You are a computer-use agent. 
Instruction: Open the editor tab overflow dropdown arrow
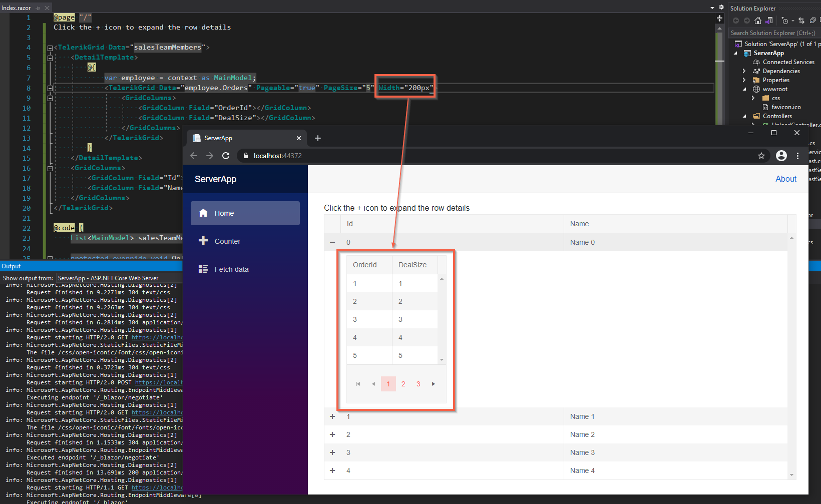712,8
